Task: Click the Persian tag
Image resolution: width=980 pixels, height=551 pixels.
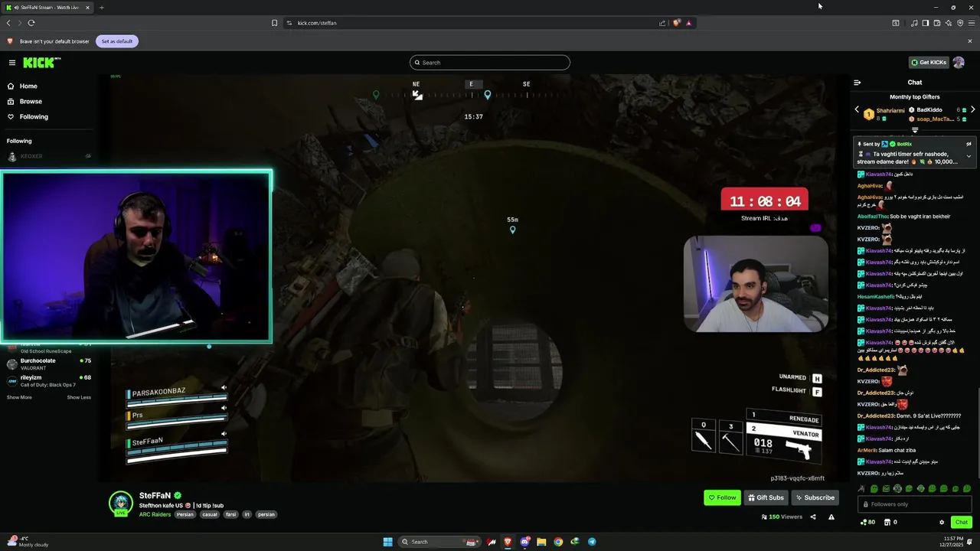Action: pyautogui.click(x=185, y=514)
